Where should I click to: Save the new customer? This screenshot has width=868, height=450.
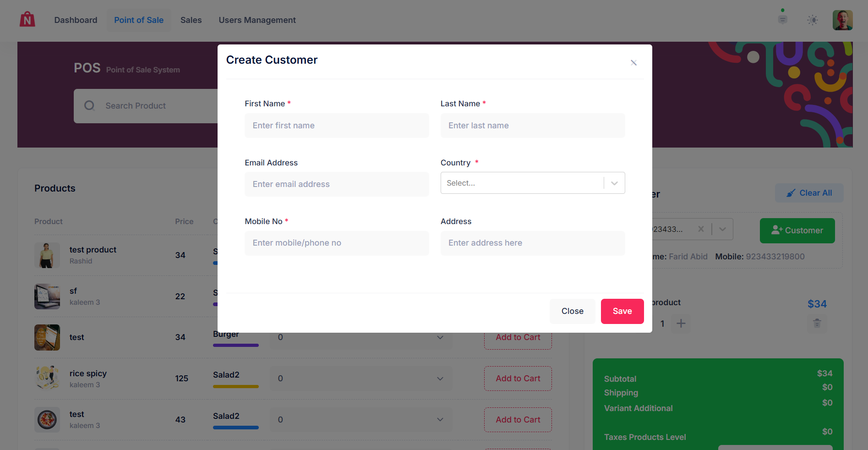pyautogui.click(x=622, y=311)
